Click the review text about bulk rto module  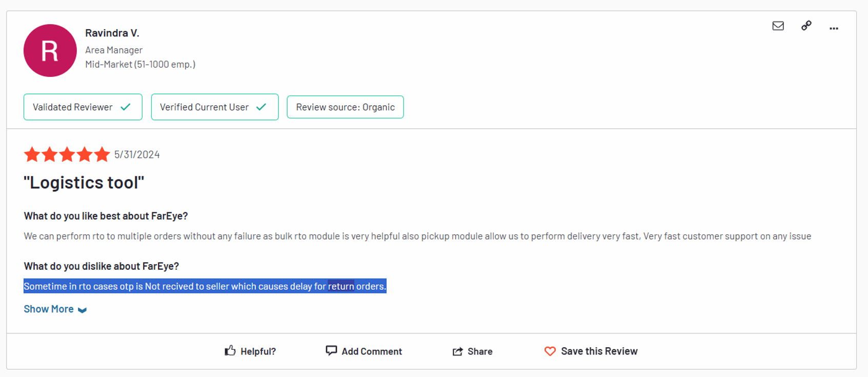pos(417,236)
